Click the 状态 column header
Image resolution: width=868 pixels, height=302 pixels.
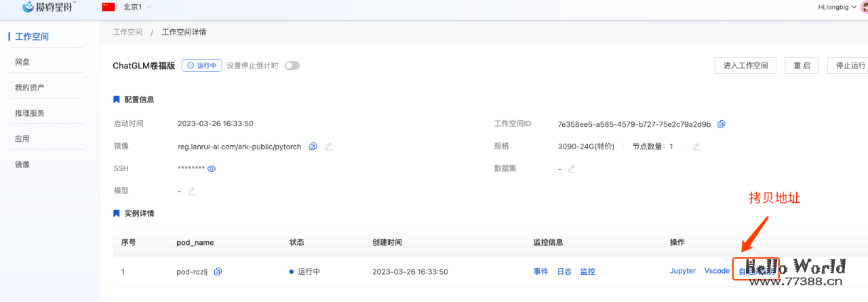pyautogui.click(x=297, y=242)
